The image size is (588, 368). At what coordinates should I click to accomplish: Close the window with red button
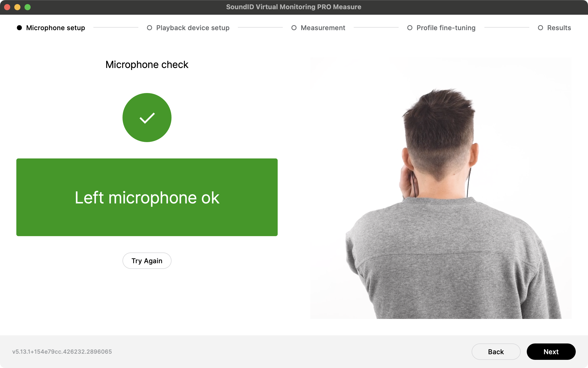tap(7, 7)
